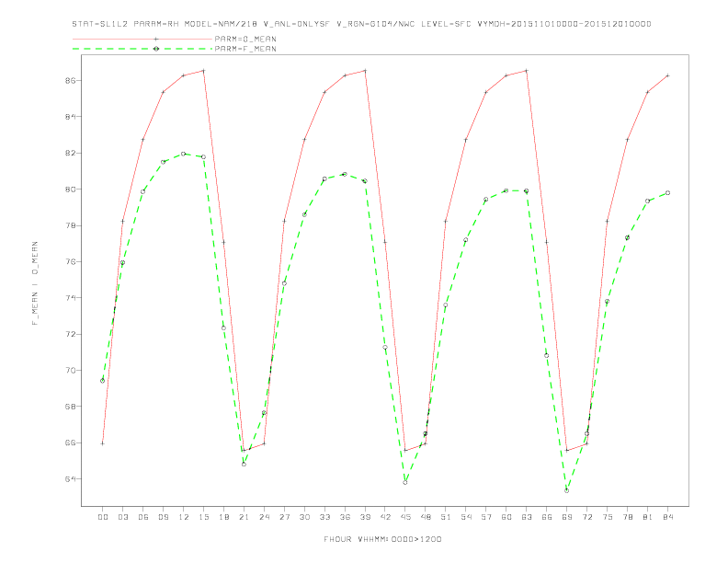Click x-axis tick label 33
The image size is (728, 563).
pyautogui.click(x=324, y=517)
